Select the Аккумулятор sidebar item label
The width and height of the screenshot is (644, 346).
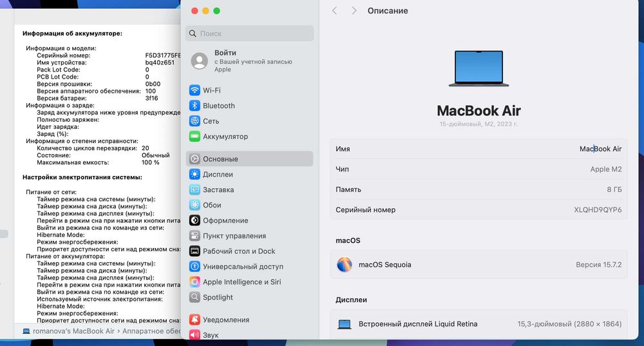[225, 137]
